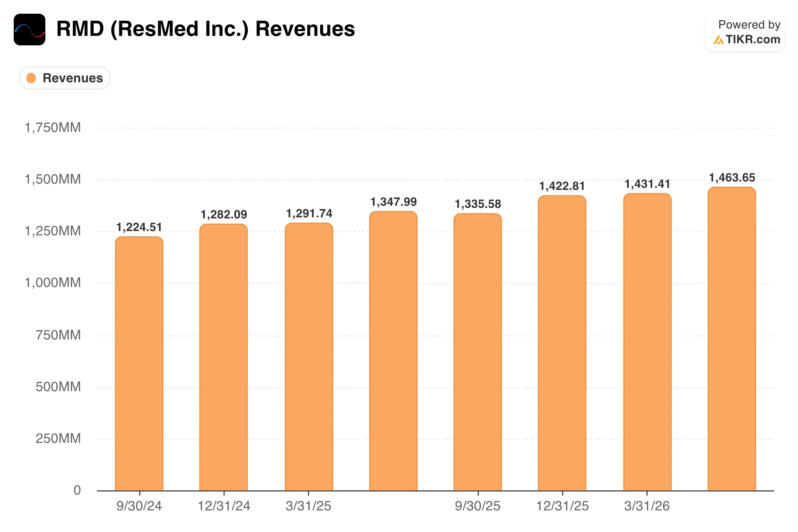Click the 9/30/25 revenue bar
This screenshot has height=532, width=798.
click(478, 352)
